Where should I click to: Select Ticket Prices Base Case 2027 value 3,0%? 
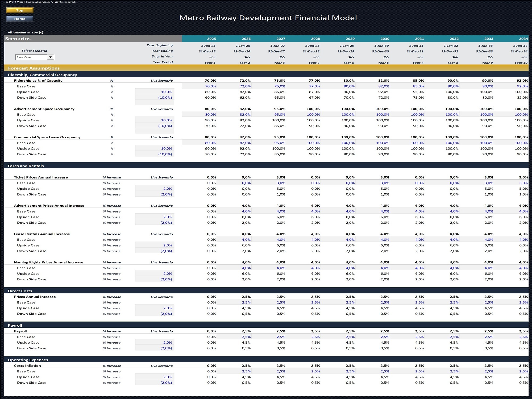pos(269,183)
